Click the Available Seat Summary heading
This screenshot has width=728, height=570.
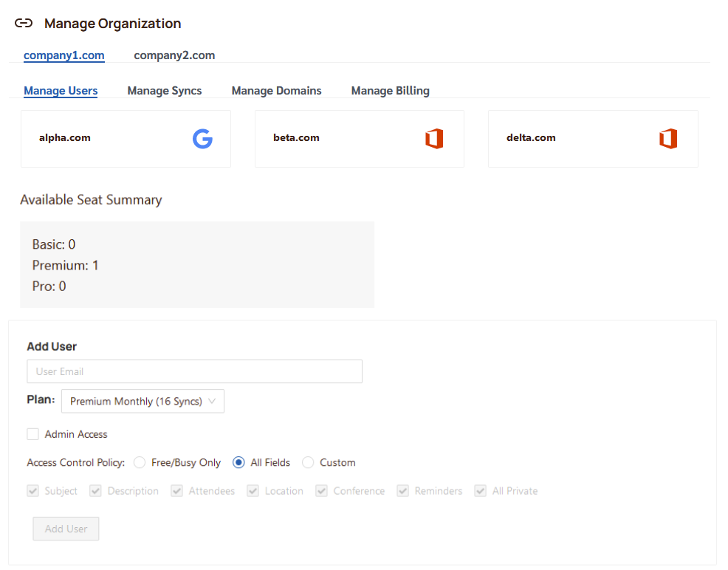(91, 199)
